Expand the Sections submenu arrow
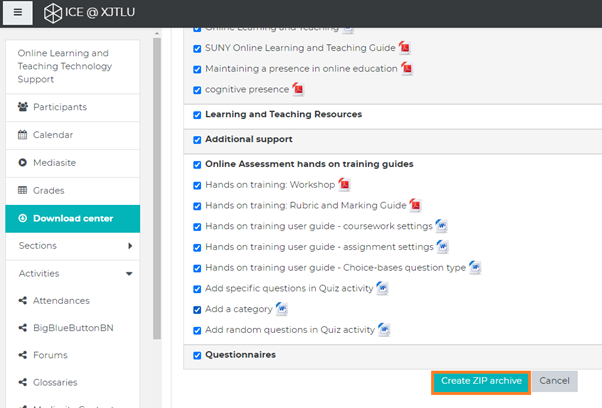 (x=130, y=246)
